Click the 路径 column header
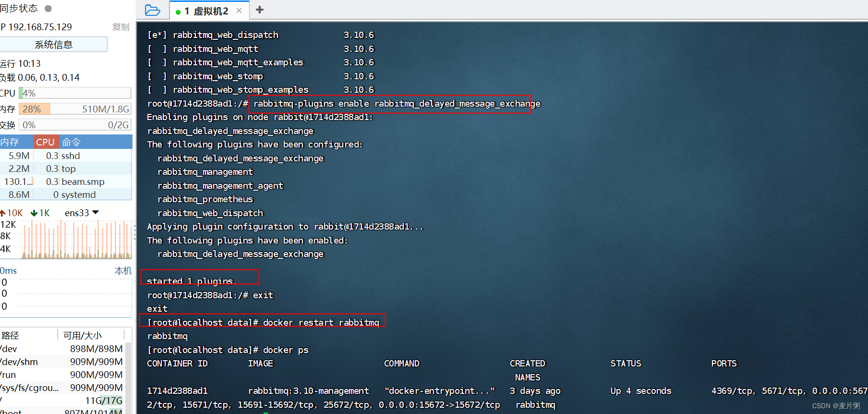Image resolution: width=868 pixels, height=414 pixels. (10, 335)
